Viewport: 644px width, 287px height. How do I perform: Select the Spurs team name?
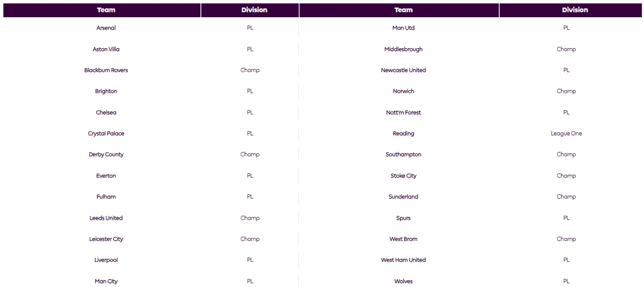(404, 218)
